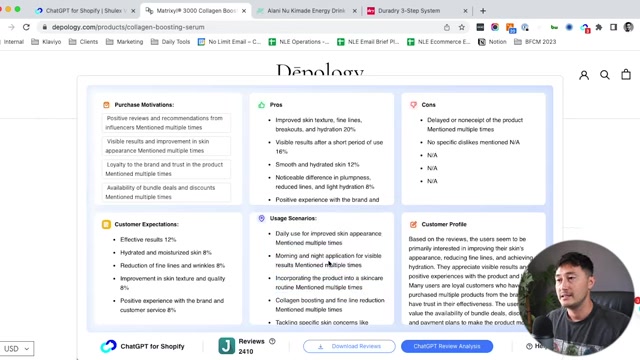Open the Clients bookmarks folder
The image size is (640, 360).
84,42
